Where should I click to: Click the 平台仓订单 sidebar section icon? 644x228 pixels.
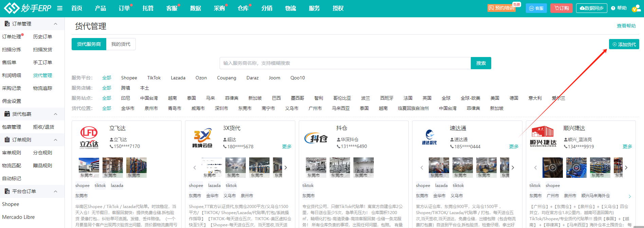[7, 191]
